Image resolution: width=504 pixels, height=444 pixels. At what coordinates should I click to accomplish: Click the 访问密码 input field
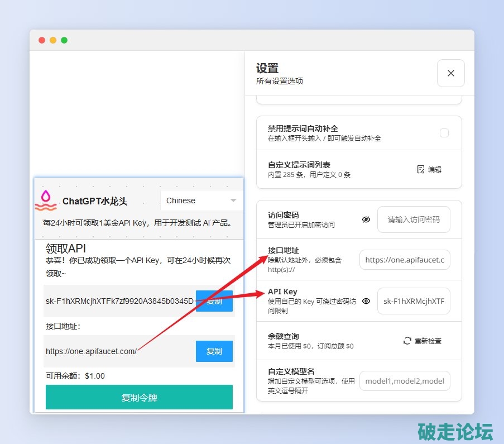coord(414,219)
